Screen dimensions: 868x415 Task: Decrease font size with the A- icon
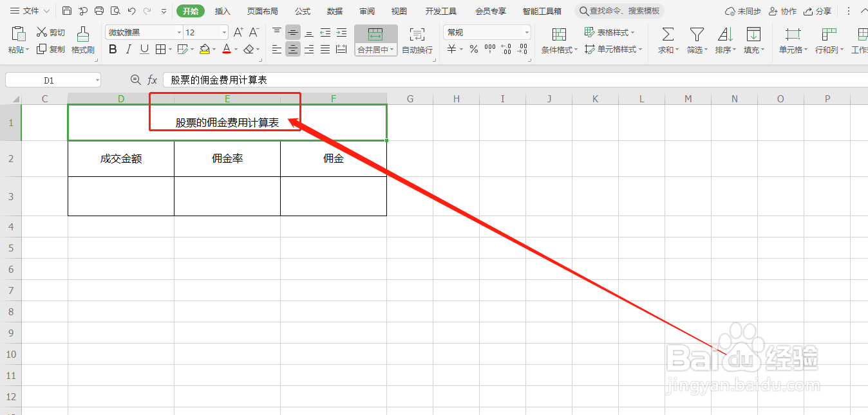(x=254, y=32)
